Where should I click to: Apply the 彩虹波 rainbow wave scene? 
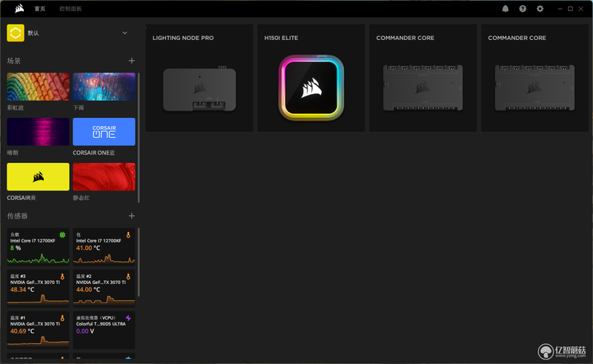38,87
